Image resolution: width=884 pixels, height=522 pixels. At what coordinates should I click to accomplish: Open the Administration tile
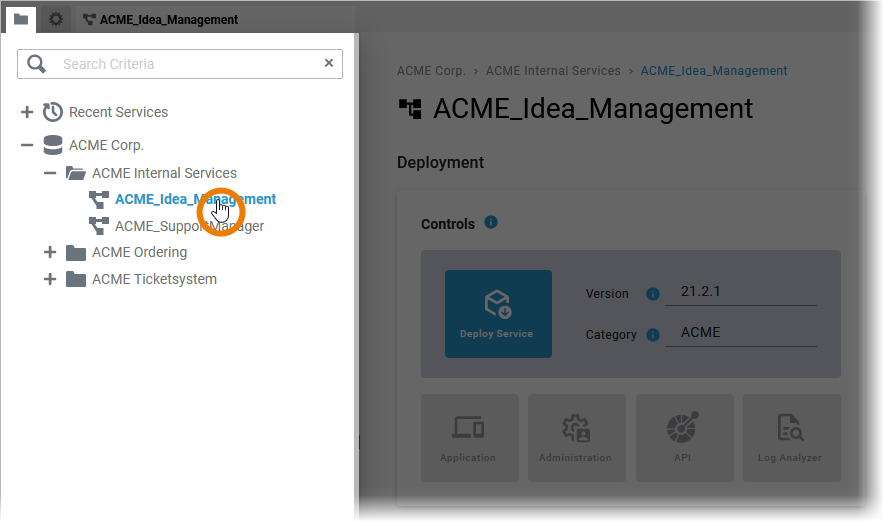click(x=575, y=438)
